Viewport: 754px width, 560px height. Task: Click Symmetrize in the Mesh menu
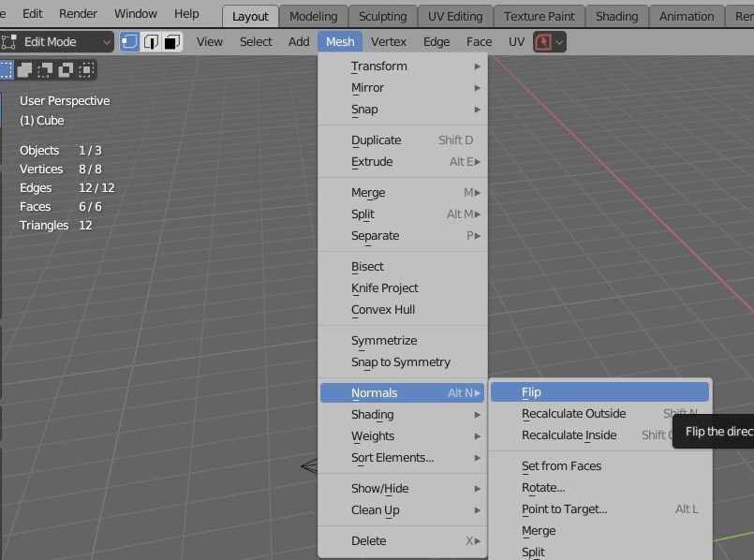coord(384,341)
